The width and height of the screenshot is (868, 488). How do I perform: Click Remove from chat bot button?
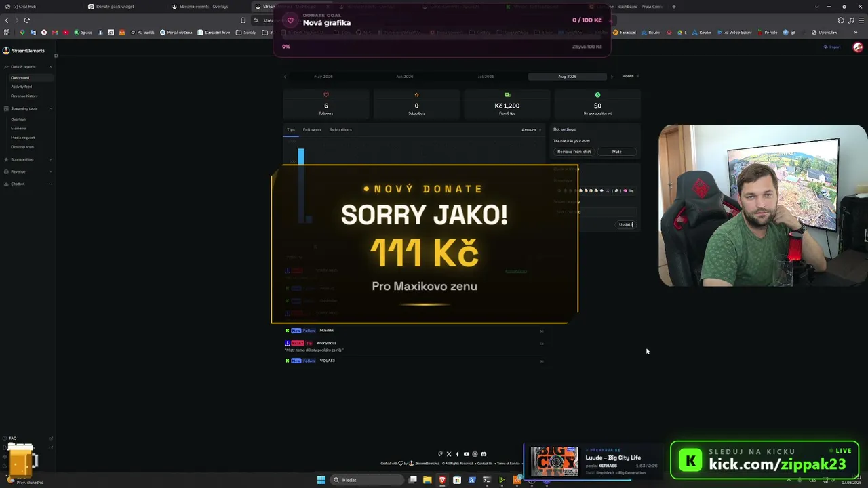pyautogui.click(x=574, y=152)
